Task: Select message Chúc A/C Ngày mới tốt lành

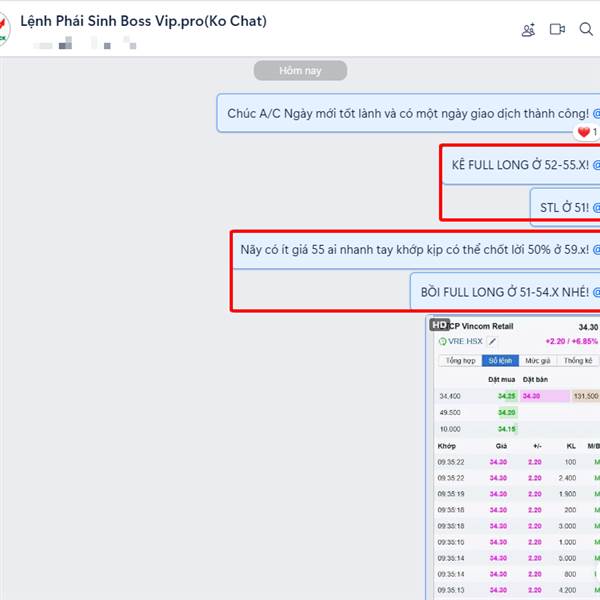Action: [x=408, y=113]
